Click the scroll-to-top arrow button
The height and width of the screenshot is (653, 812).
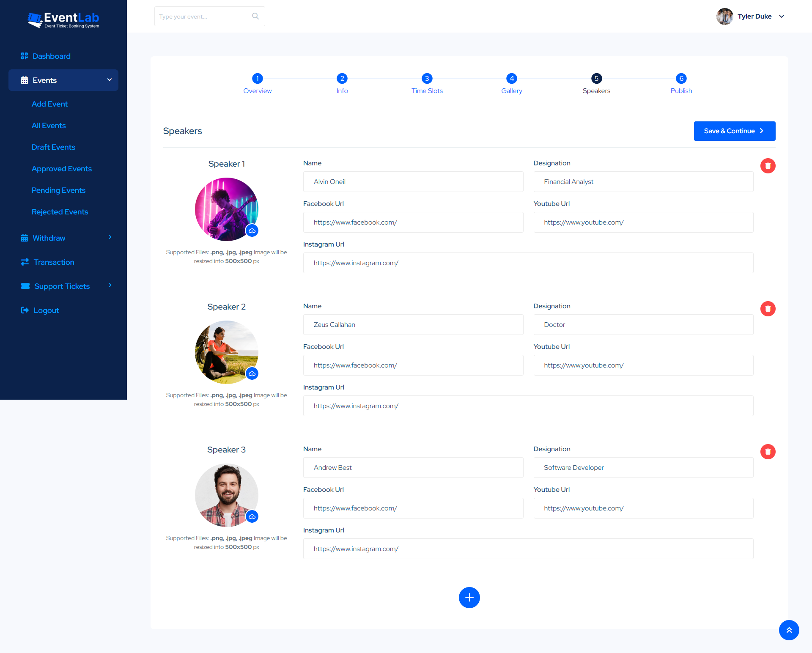click(789, 630)
